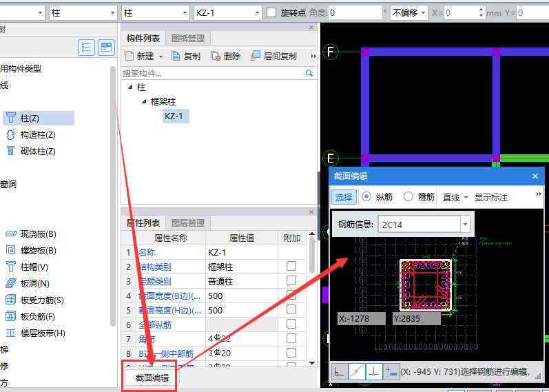Screen dimensions: 549x392
Task: Close the property list panel with X
Action: coord(311,212)
